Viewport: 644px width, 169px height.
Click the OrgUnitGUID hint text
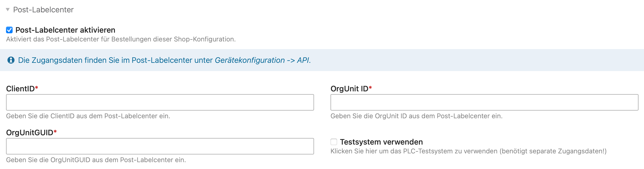[96, 160]
